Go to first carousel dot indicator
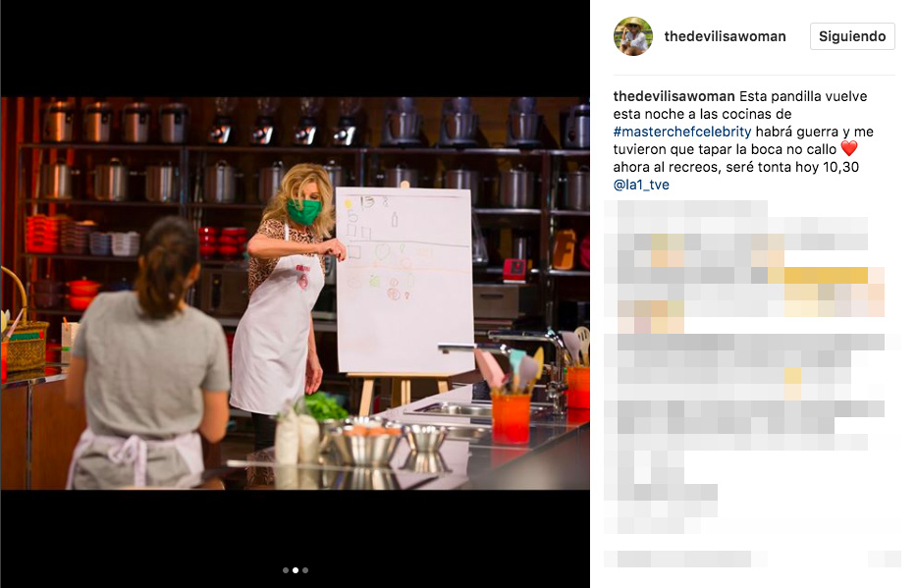Viewport: 917px width, 588px height. 286,570
